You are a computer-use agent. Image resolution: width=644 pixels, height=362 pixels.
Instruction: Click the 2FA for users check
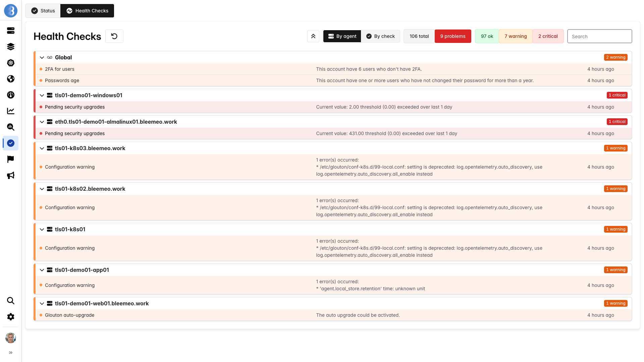coord(60,69)
